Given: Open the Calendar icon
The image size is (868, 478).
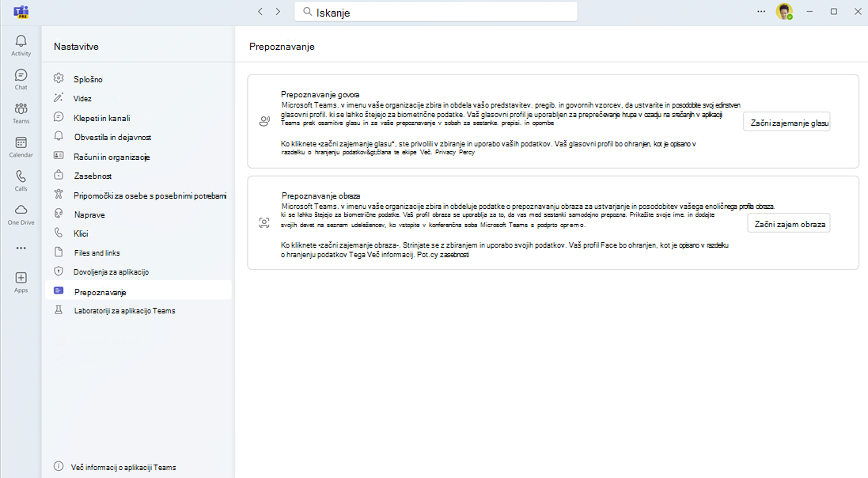Looking at the screenshot, I should 21,142.
